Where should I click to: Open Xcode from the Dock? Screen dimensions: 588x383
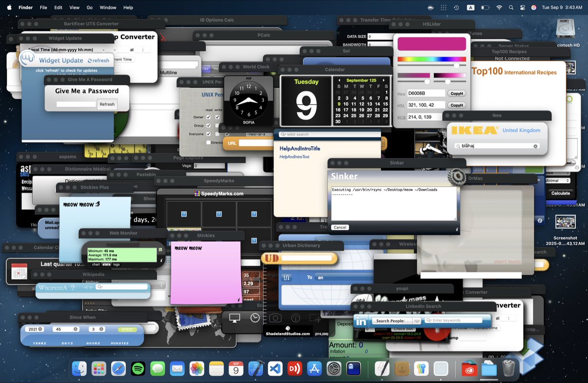[256, 369]
